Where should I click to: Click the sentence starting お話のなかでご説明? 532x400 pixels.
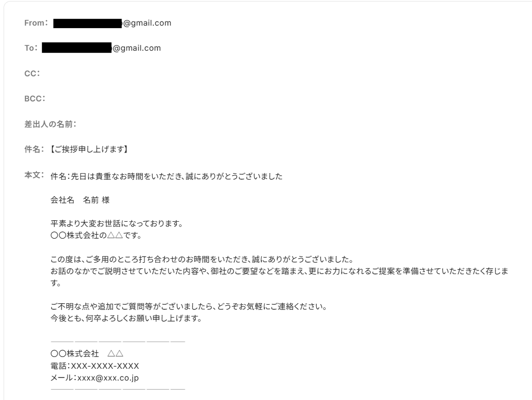point(279,277)
